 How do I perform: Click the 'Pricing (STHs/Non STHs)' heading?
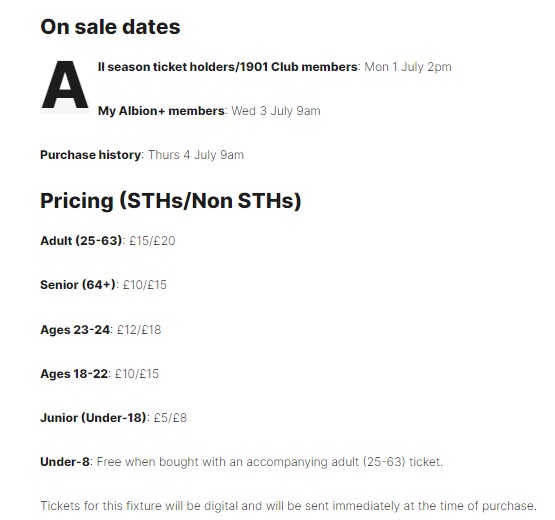171,201
